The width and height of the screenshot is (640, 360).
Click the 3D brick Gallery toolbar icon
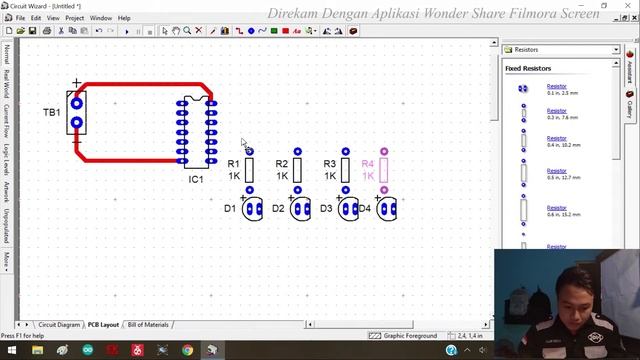(x=353, y=31)
